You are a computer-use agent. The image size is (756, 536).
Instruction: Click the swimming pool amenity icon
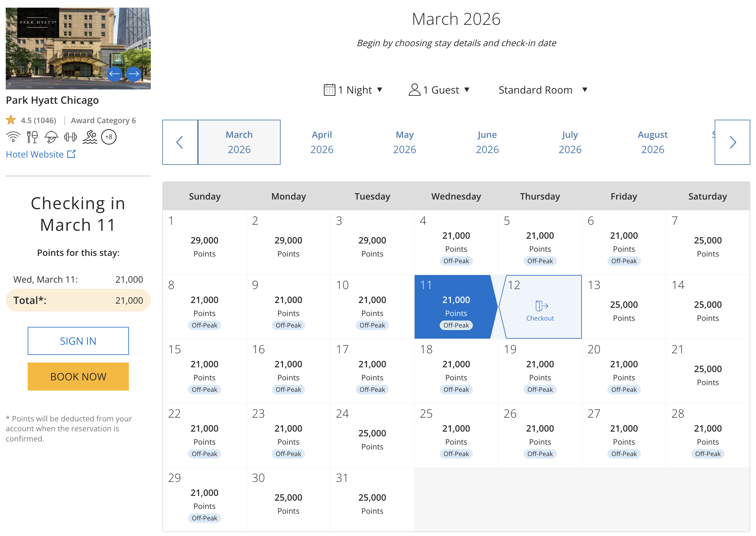(x=90, y=137)
